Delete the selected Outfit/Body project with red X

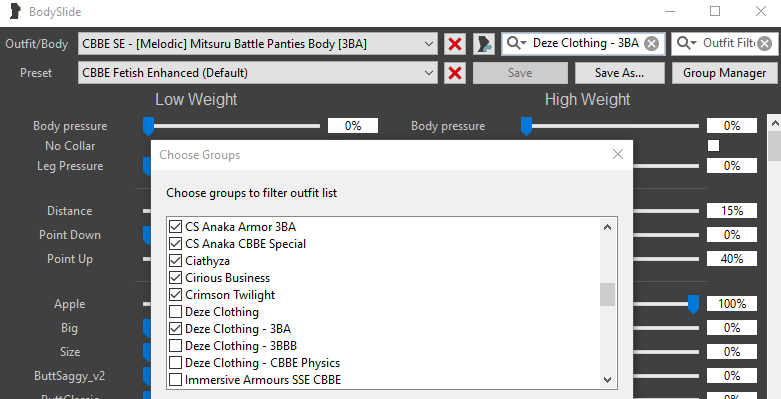(x=454, y=44)
